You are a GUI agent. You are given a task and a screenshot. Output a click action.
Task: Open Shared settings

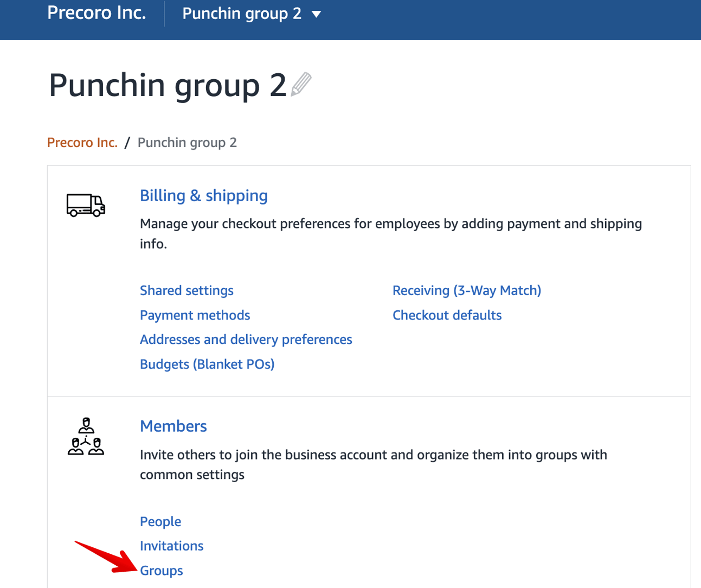coord(186,290)
